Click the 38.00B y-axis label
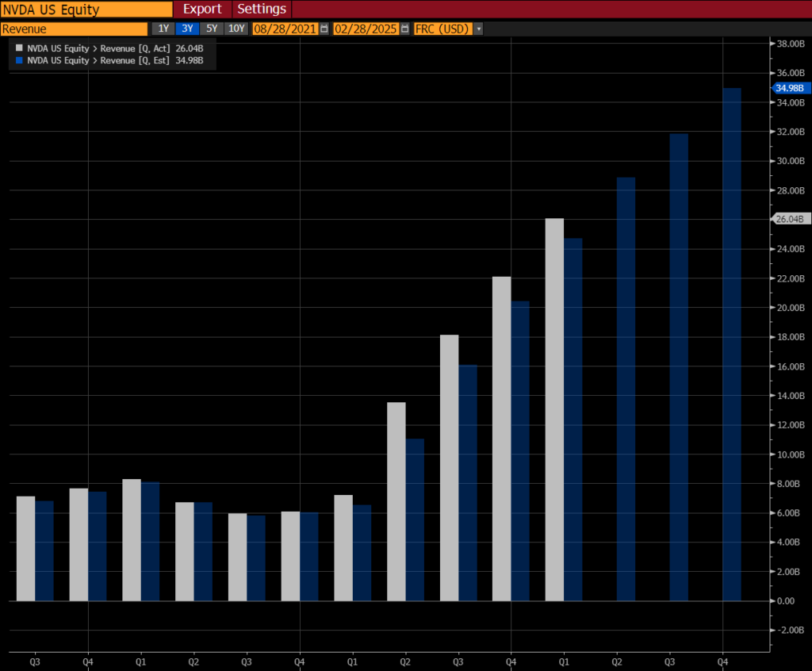The height and width of the screenshot is (671, 812). pyautogui.click(x=791, y=44)
